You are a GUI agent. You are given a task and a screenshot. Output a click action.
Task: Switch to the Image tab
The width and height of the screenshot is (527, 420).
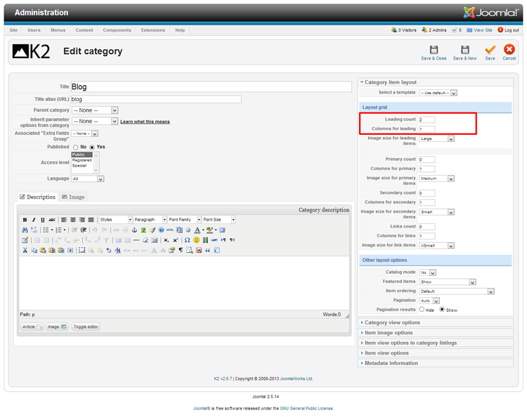[73, 197]
